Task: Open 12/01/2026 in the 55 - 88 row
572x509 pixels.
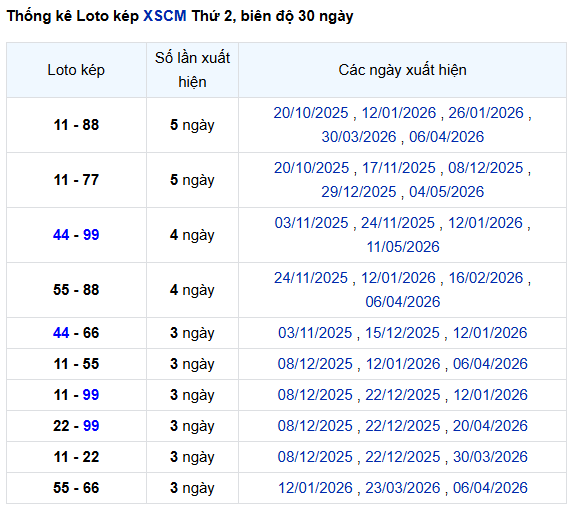Action: 398,278
